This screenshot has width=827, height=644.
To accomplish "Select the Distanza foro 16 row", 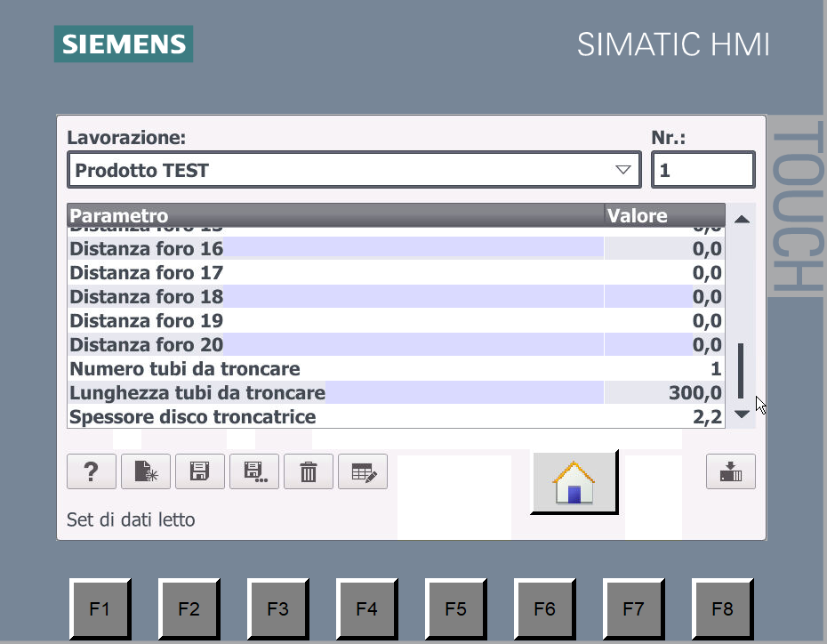I will [396, 248].
